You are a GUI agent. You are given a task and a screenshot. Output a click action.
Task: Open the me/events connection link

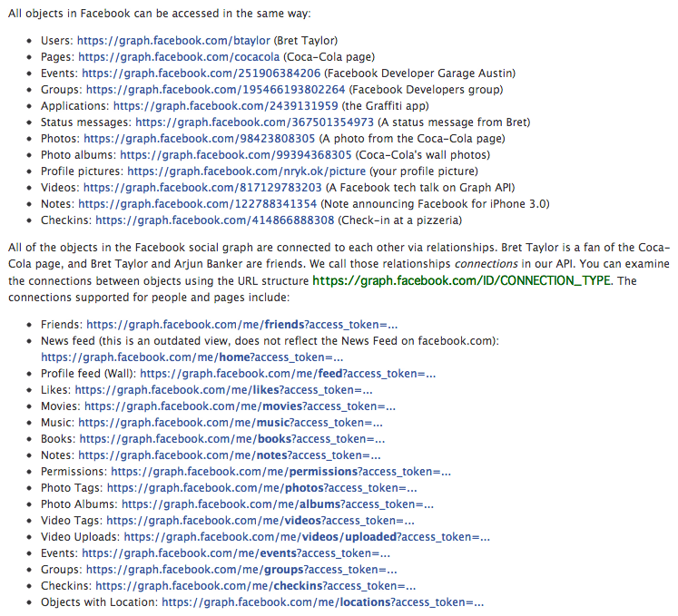coord(236,553)
